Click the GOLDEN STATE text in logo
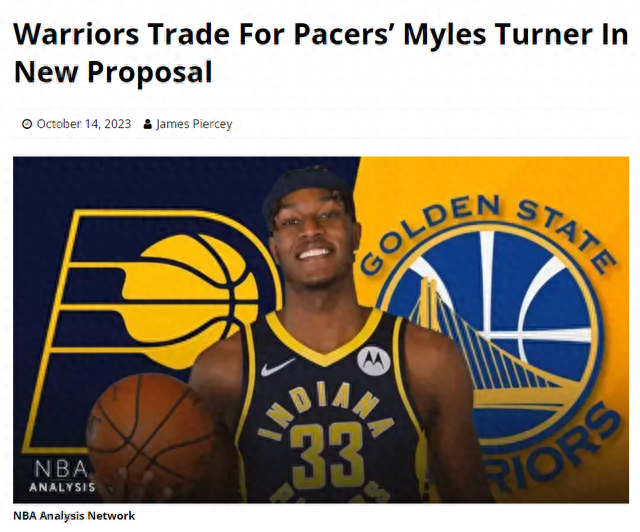640x532 pixels. [x=486, y=233]
